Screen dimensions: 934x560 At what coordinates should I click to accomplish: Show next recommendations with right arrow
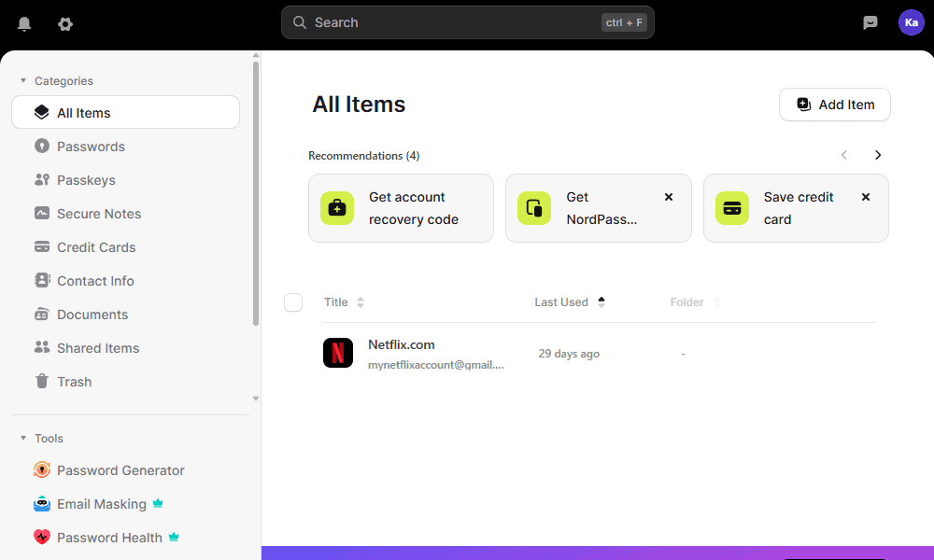pyautogui.click(x=878, y=155)
